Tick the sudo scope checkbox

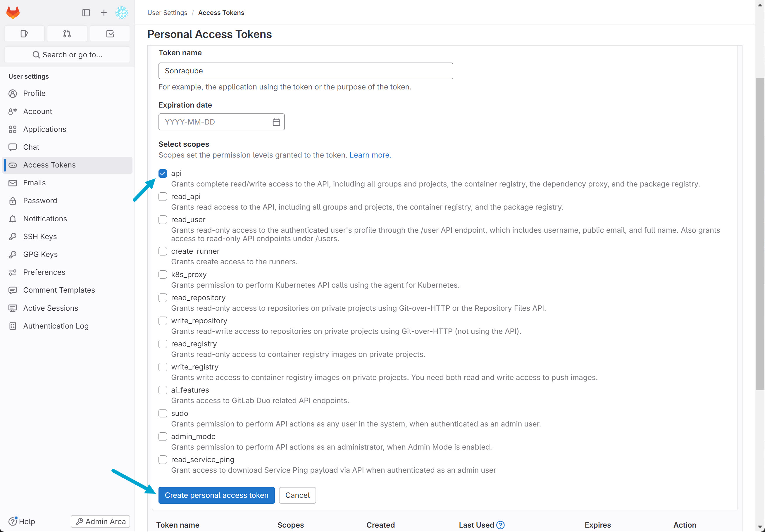pyautogui.click(x=163, y=413)
